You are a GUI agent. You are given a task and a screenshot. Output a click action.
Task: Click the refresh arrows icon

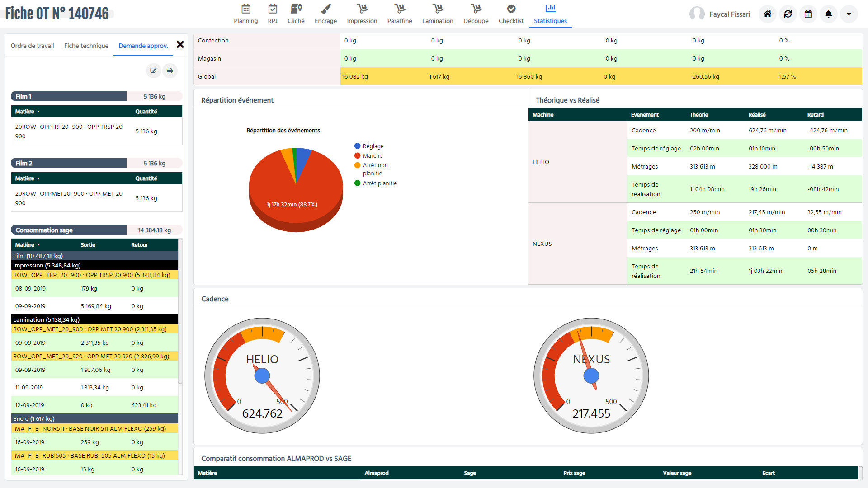(x=788, y=14)
